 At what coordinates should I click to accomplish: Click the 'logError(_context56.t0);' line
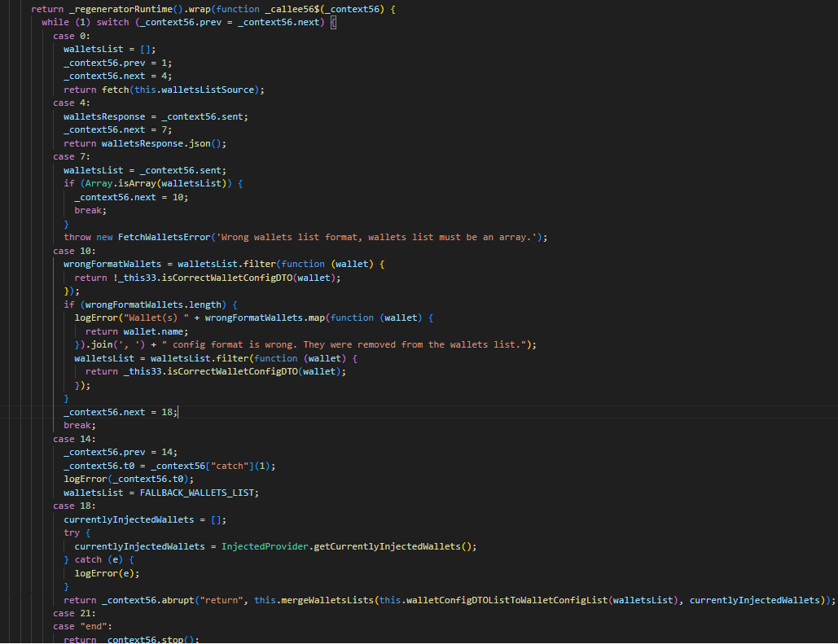tap(129, 479)
